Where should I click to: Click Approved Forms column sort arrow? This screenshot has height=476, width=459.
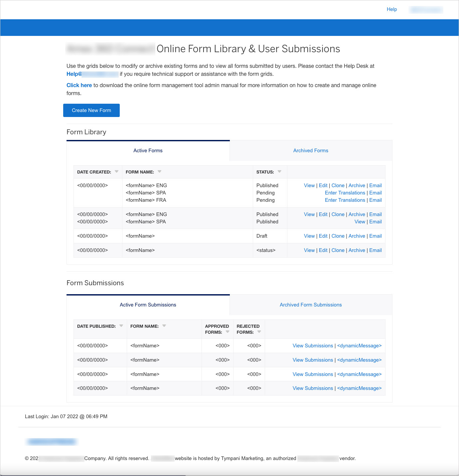(x=228, y=332)
